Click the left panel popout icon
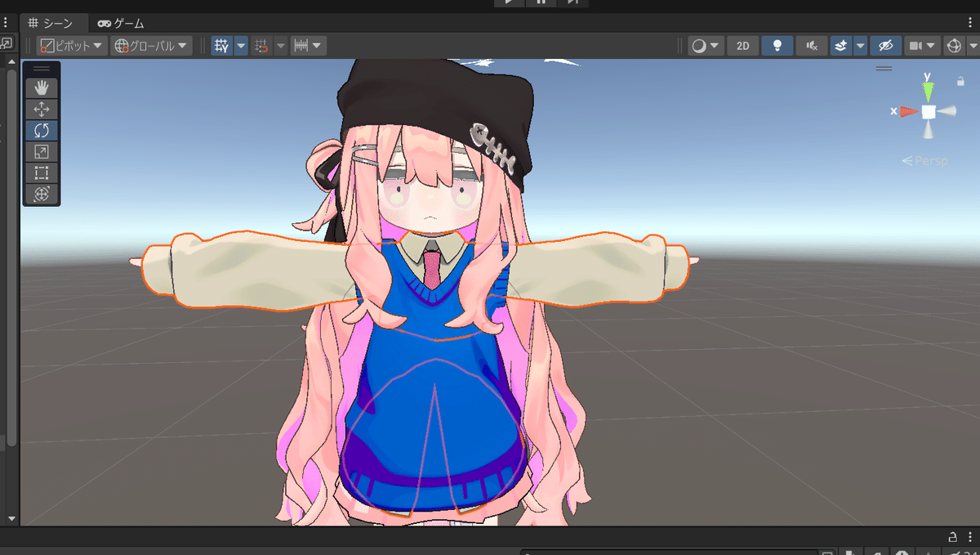The width and height of the screenshot is (980, 555). pos(6,43)
